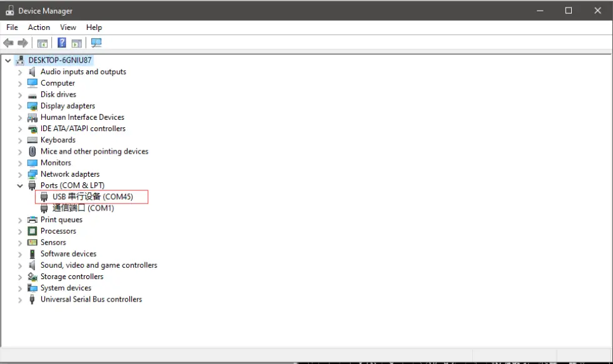The width and height of the screenshot is (613, 364).
Task: Click the Disk drives icon
Action: (32, 95)
